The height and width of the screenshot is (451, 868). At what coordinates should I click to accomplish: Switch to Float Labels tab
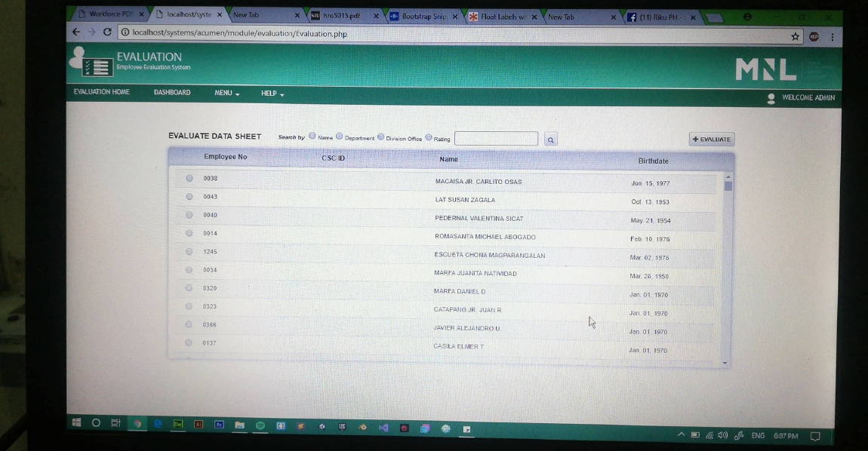(503, 17)
